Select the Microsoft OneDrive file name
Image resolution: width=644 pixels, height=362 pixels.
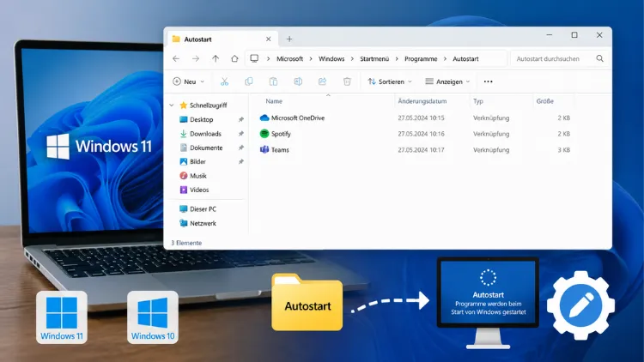point(298,118)
